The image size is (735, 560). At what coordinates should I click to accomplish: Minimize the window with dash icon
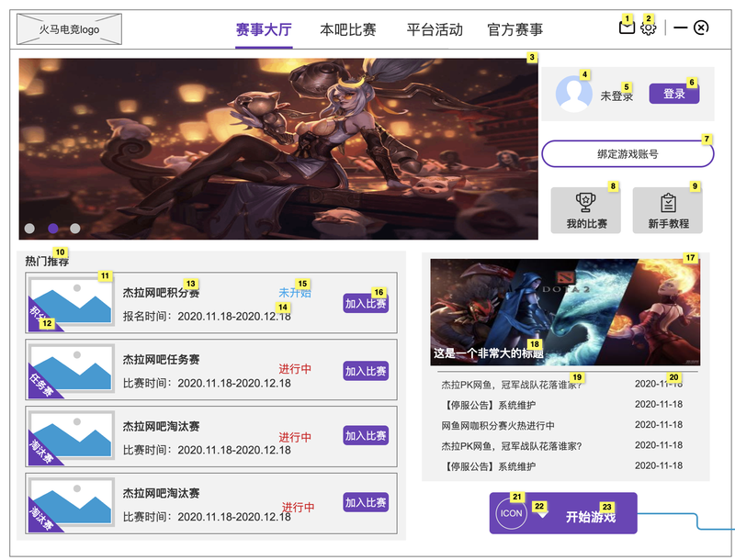[x=680, y=28]
